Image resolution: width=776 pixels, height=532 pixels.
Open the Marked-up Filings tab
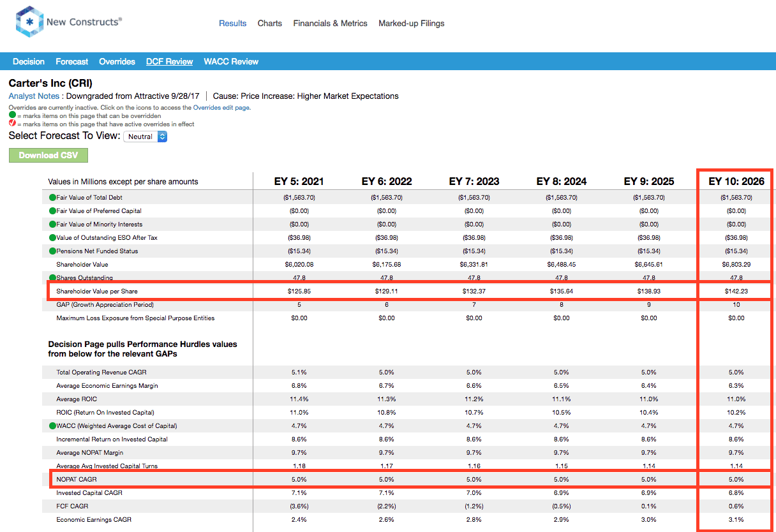[412, 23]
